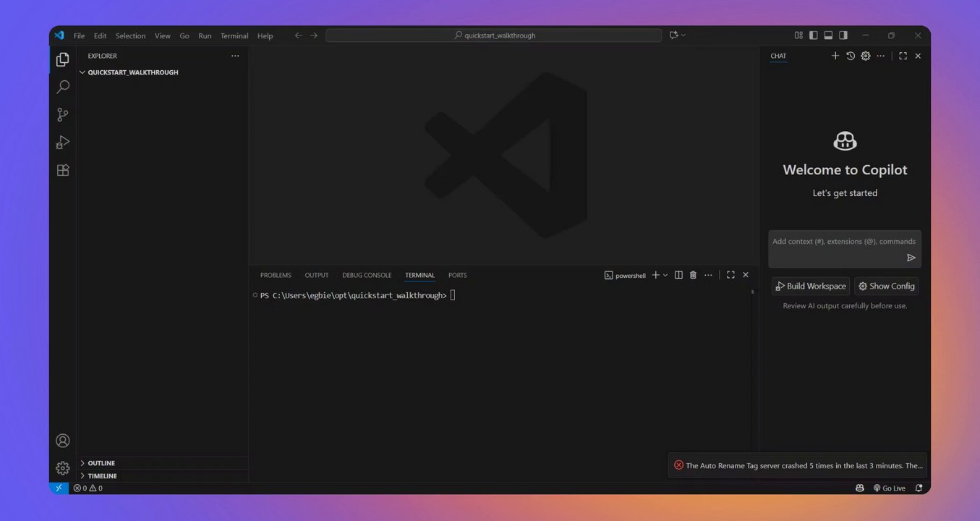Screen dimensions: 980x521
Task: Open the Go menu
Action: [x=184, y=35]
